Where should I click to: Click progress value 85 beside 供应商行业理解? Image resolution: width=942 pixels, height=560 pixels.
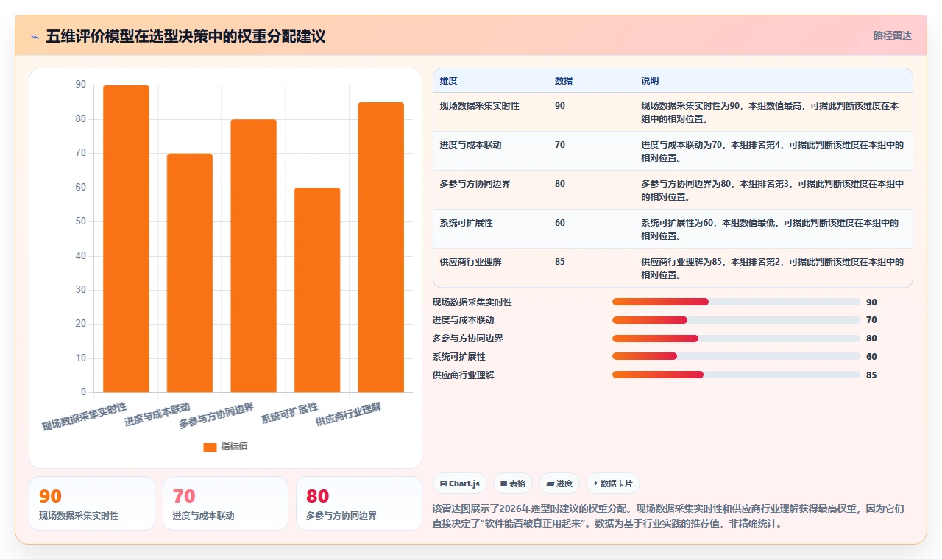click(x=871, y=375)
